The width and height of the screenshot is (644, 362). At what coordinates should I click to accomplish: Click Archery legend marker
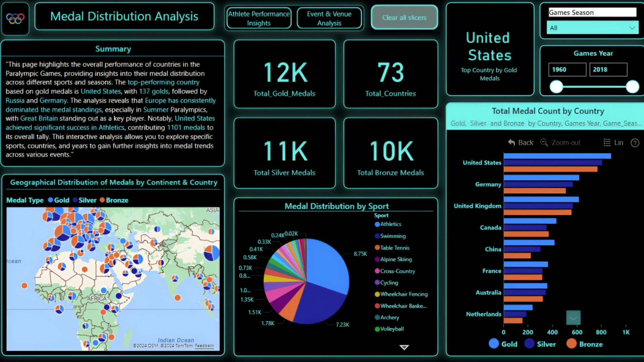tap(377, 317)
